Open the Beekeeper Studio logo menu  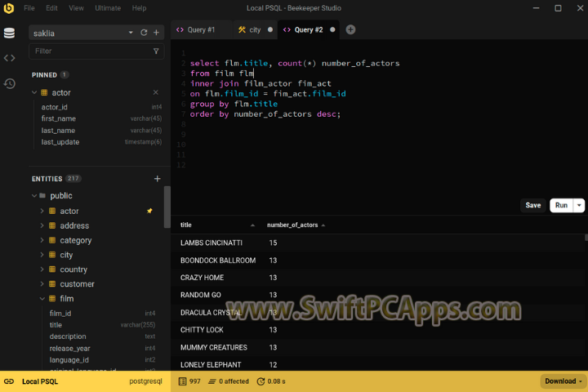pos(9,8)
